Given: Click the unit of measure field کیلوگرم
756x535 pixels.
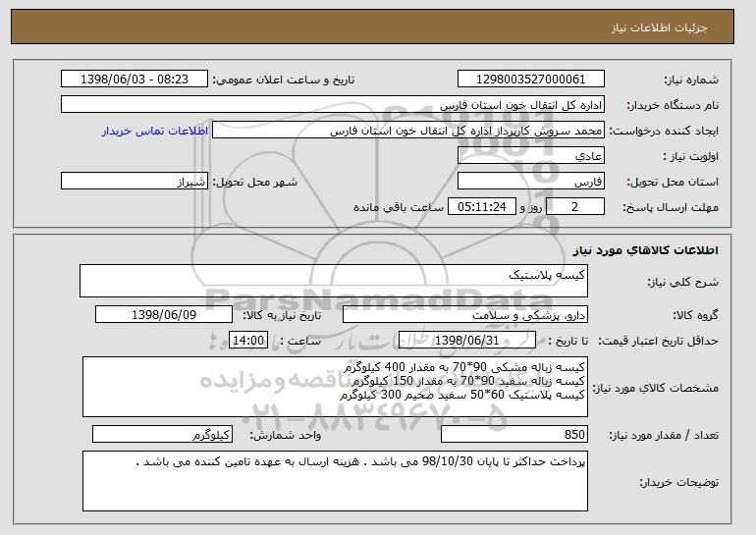Looking at the screenshot, I should pos(162,434).
